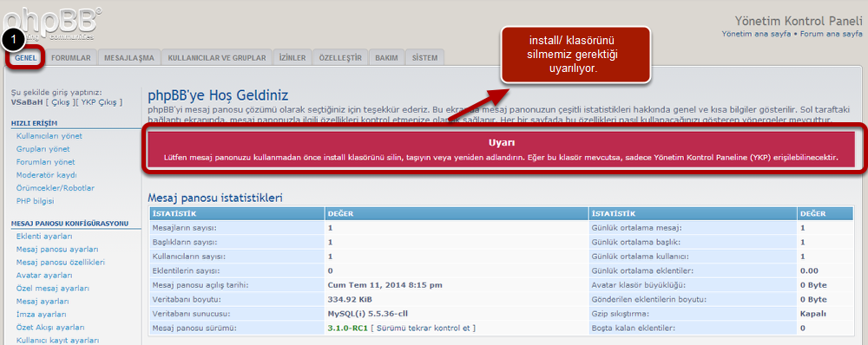This screenshot has height=345, width=868.
Task: Click the Mesajların sayısı row label
Action: click(184, 228)
